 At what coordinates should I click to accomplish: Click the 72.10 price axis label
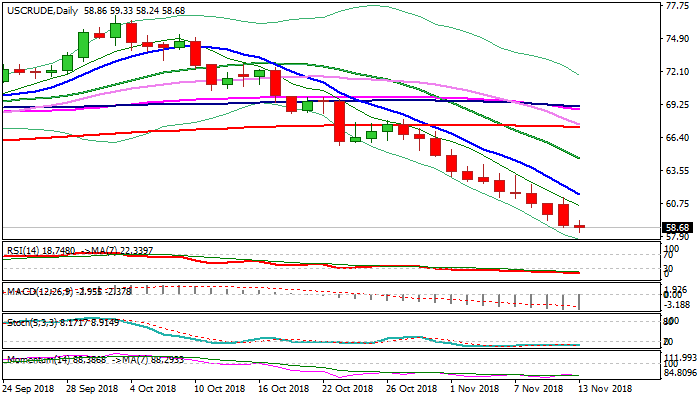677,72
